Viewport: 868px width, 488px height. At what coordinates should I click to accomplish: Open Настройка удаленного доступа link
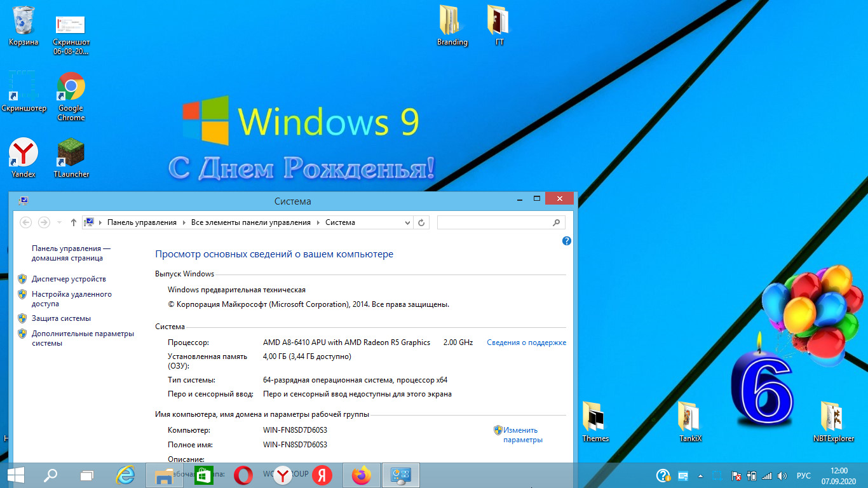pos(72,299)
